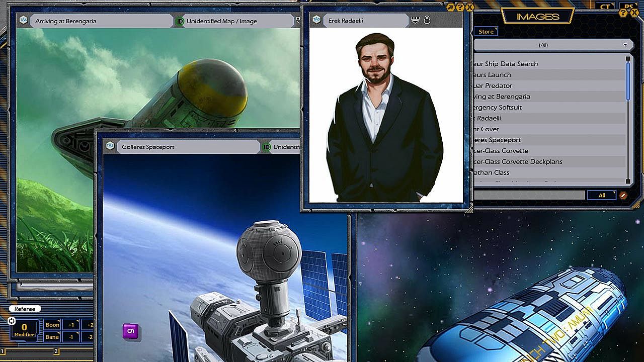The image size is (644, 362).
Task: Click the share arrow icon above Erek Radaelli window
Action: pos(451,7)
